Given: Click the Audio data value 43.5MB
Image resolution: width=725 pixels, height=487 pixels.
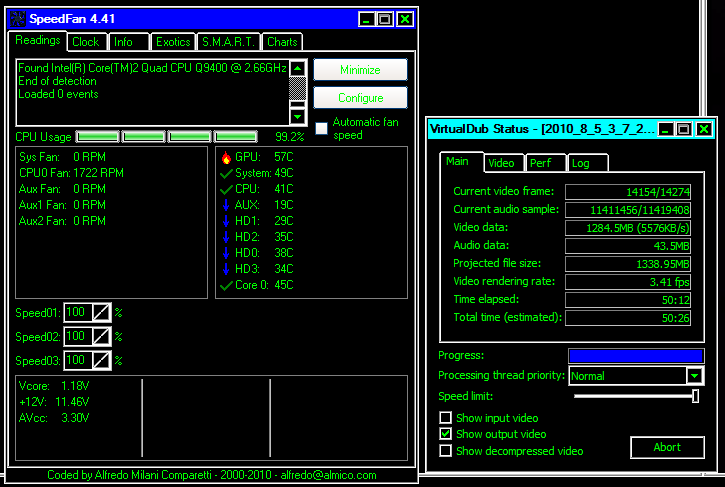Looking at the screenshot, I should coord(628,246).
